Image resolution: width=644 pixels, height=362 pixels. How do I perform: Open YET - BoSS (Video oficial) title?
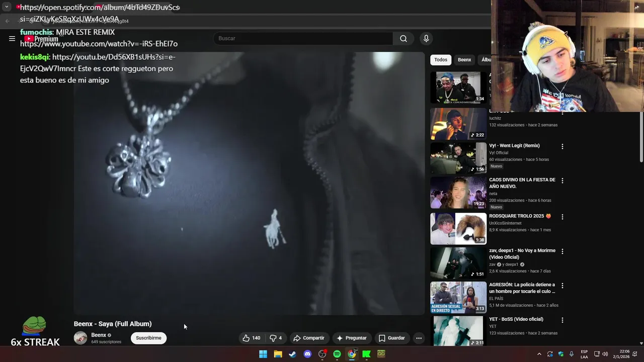[x=516, y=319]
